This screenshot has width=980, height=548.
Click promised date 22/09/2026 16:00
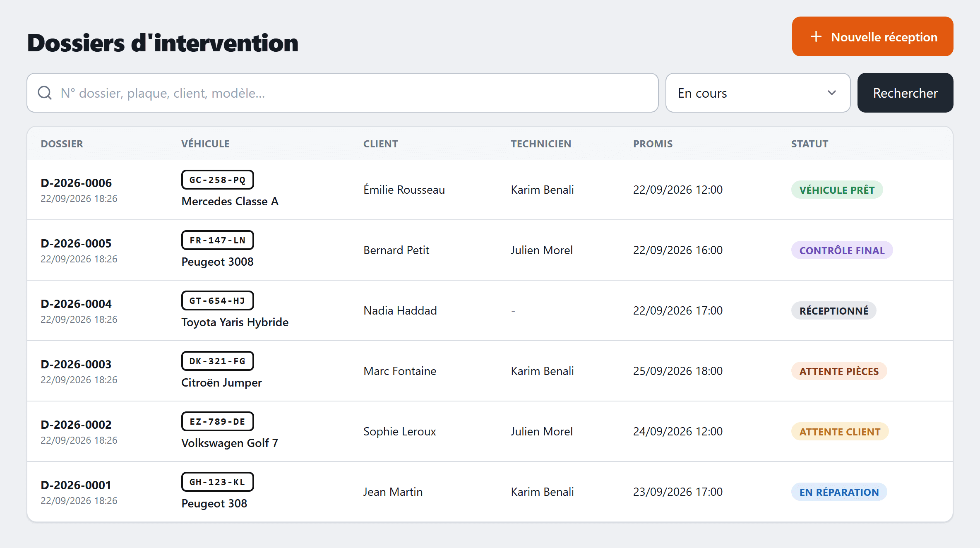click(x=678, y=250)
